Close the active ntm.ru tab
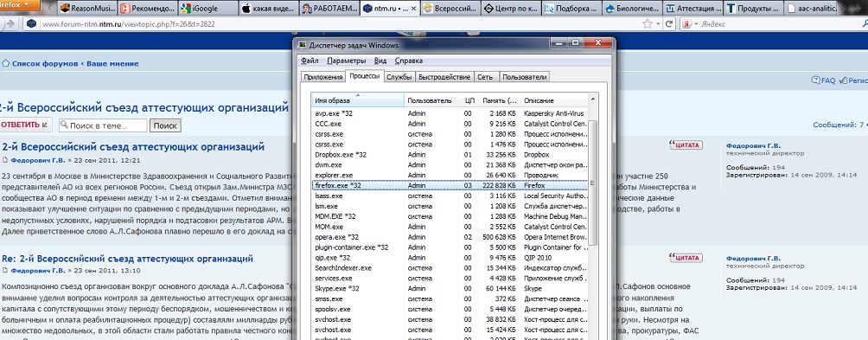 pyautogui.click(x=412, y=9)
